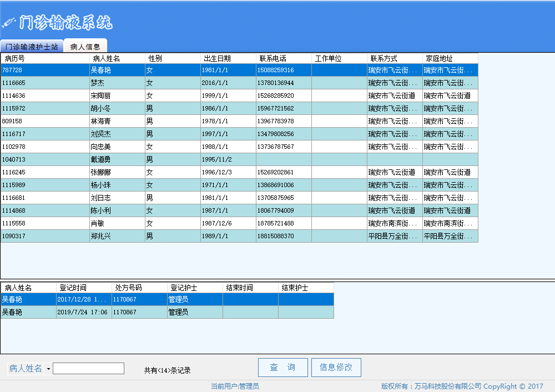
Task: Switch to the 病人信息 tab
Action: 84,47
